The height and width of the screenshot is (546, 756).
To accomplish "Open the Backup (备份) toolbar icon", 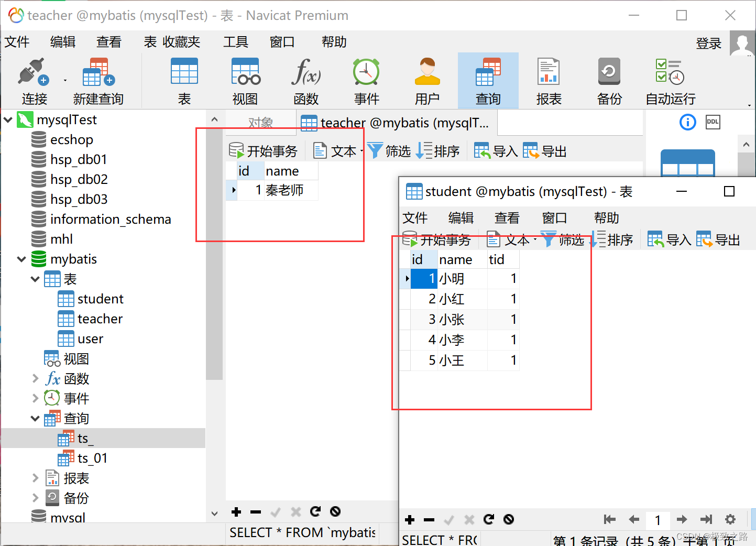I will [x=609, y=71].
